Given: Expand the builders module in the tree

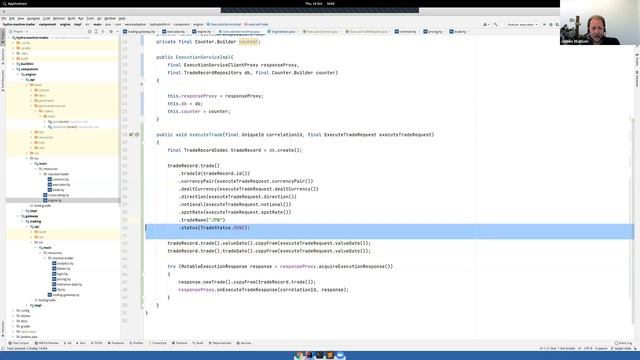Looking at the screenshot, I should click(x=13, y=64).
